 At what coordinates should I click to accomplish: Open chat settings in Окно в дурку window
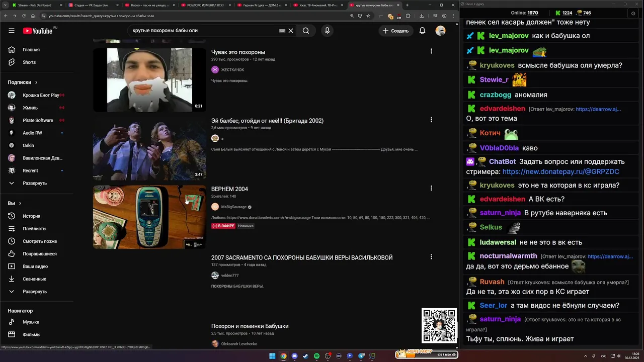click(633, 13)
